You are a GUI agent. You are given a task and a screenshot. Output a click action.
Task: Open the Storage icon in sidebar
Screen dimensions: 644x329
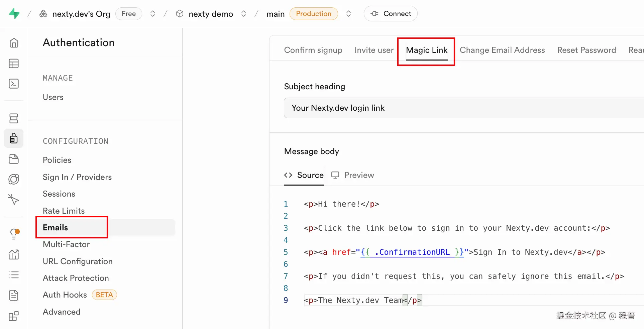pos(14,159)
